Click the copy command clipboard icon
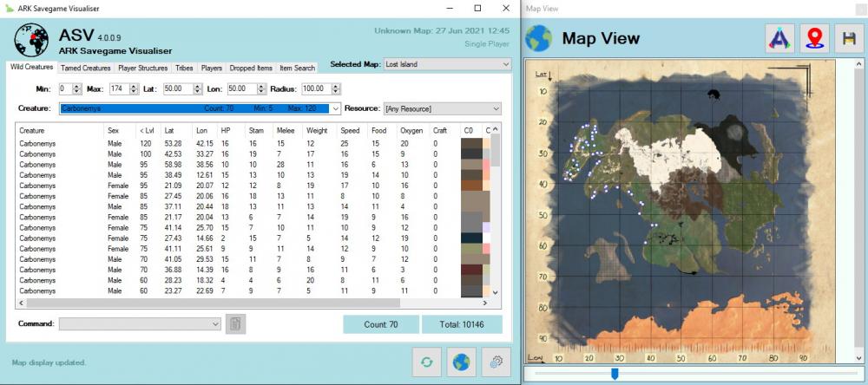This screenshot has width=868, height=385. pos(236,323)
